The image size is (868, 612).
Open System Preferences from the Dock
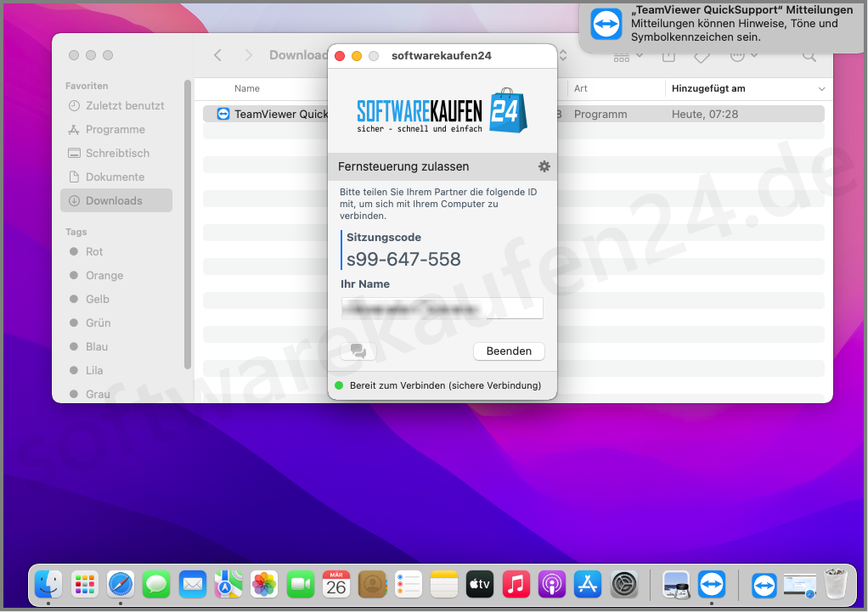(626, 584)
